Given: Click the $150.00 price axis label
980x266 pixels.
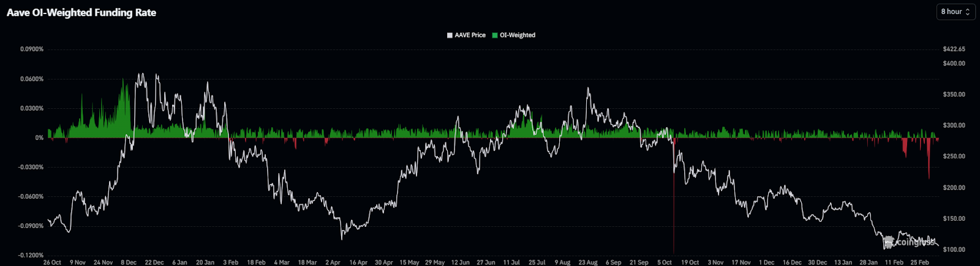Looking at the screenshot, I should (x=954, y=219).
